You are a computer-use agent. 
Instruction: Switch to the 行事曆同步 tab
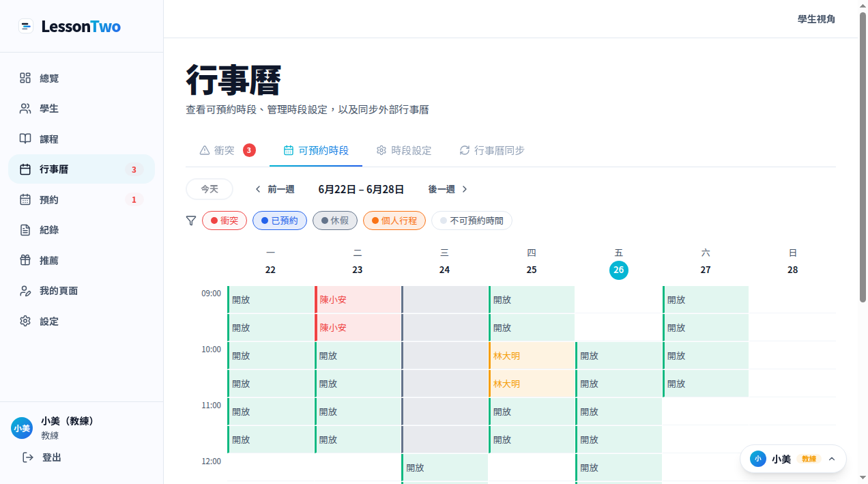(x=492, y=150)
